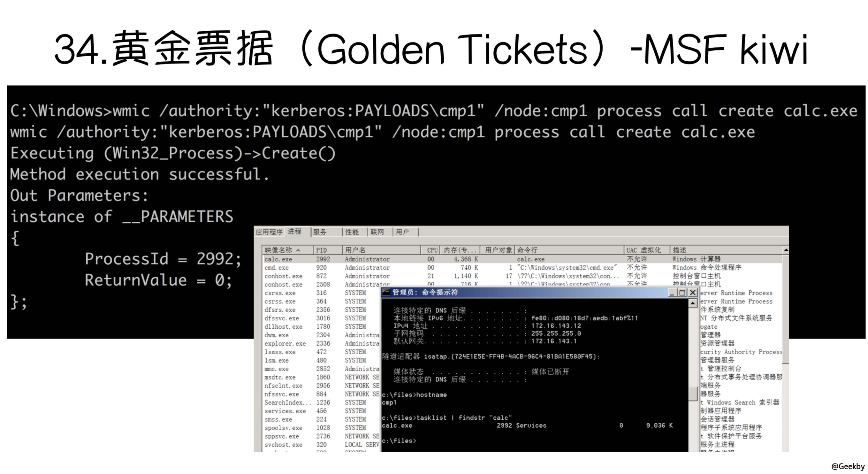View the 性能 tab
868x474 pixels.
click(x=351, y=232)
